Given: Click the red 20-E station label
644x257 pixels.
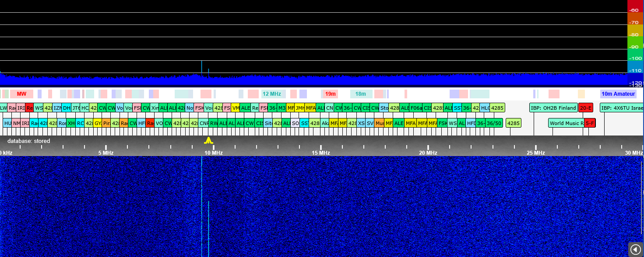Looking at the screenshot, I should (x=585, y=108).
